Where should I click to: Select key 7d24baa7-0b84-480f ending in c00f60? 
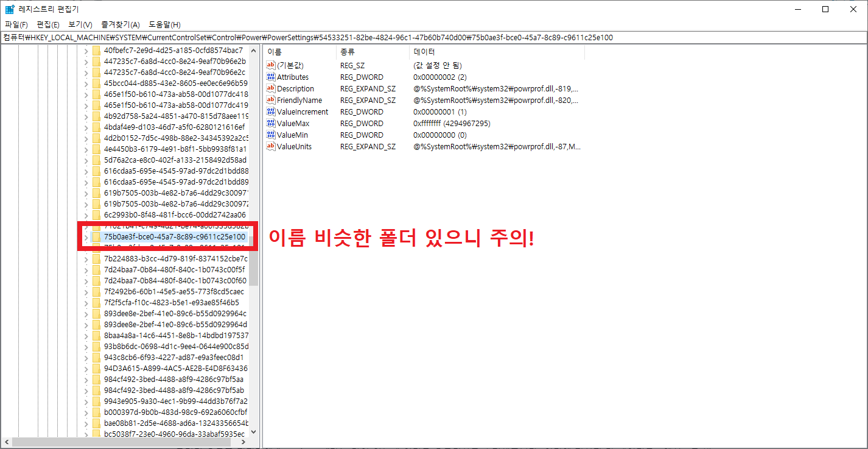(x=175, y=280)
